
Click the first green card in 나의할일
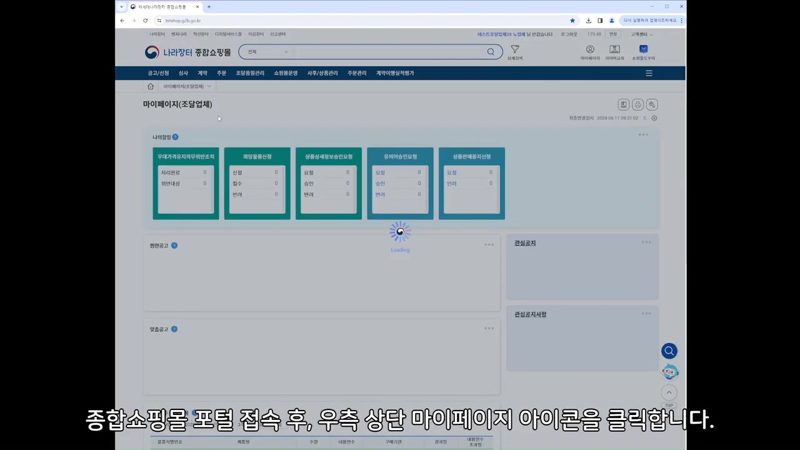pos(186,184)
